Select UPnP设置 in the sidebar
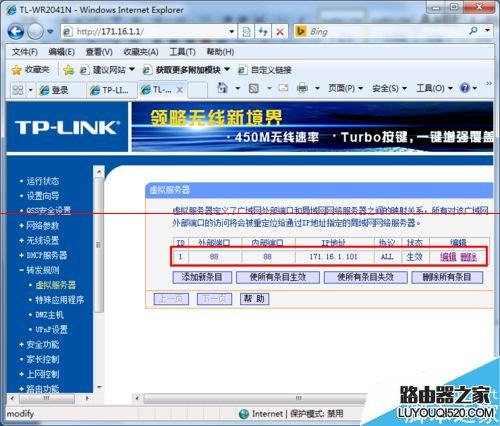The image size is (500, 426). click(52, 330)
